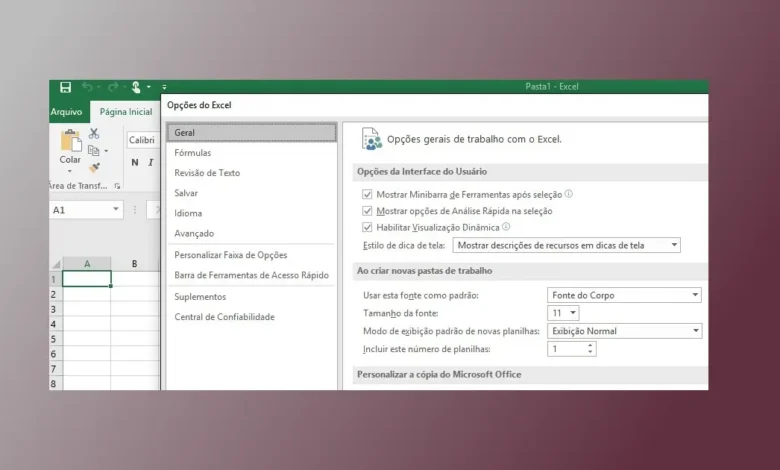
Task: Open Tamanho da fonte 11 dropdown
Action: point(563,313)
